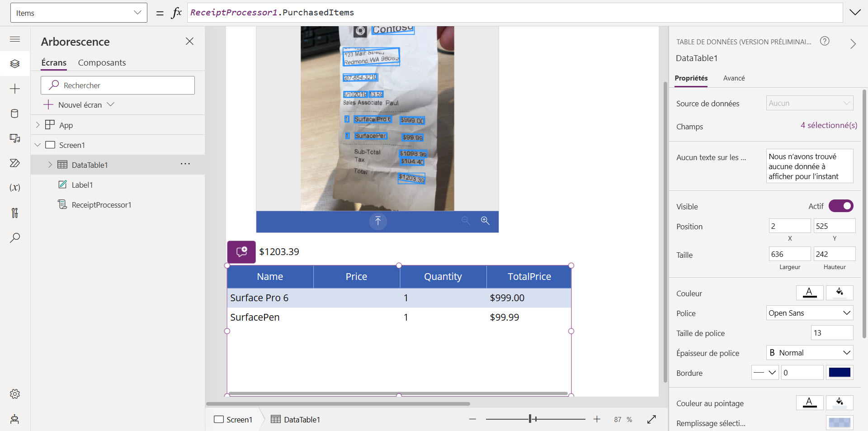Click the Name column header
Screen dimensions: 868x431
[270, 277]
